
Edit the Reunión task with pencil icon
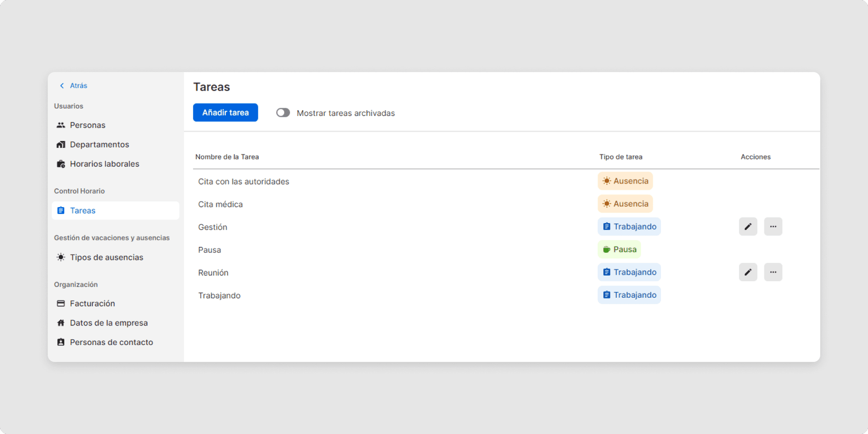coord(748,272)
